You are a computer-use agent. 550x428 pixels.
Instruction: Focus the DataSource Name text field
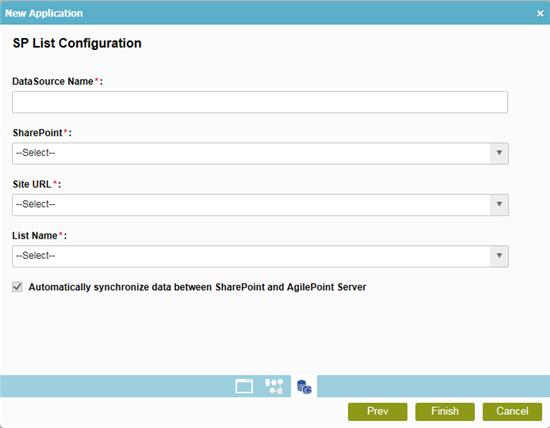(x=260, y=102)
